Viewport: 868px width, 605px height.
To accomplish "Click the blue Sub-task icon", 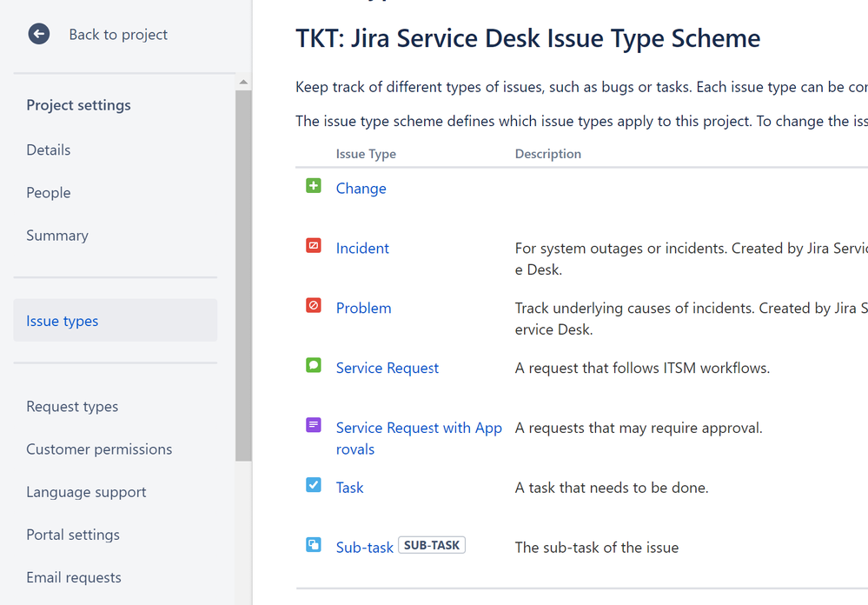I will tap(314, 545).
